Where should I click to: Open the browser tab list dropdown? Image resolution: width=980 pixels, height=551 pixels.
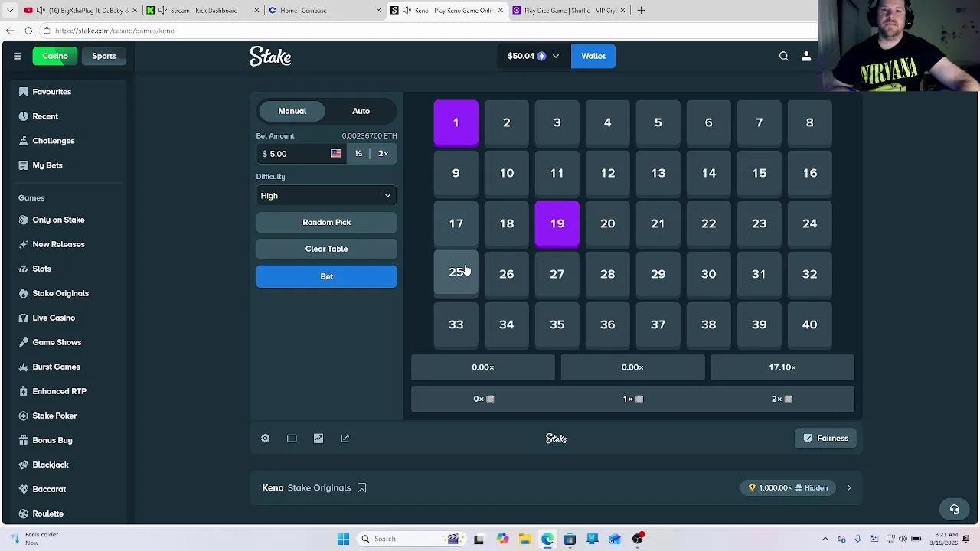(x=10, y=10)
